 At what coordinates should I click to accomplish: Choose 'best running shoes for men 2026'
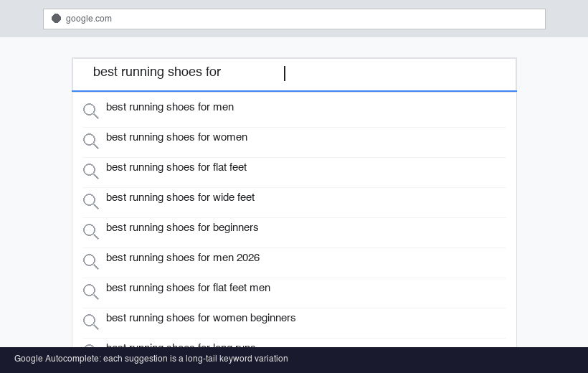[294, 263]
